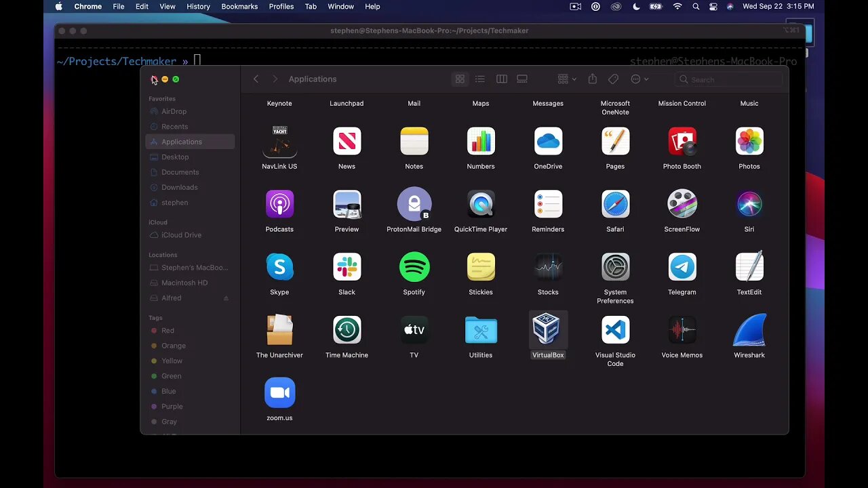Launch Safari from Applications
Viewport: 868px width, 488px height.
[x=615, y=204]
